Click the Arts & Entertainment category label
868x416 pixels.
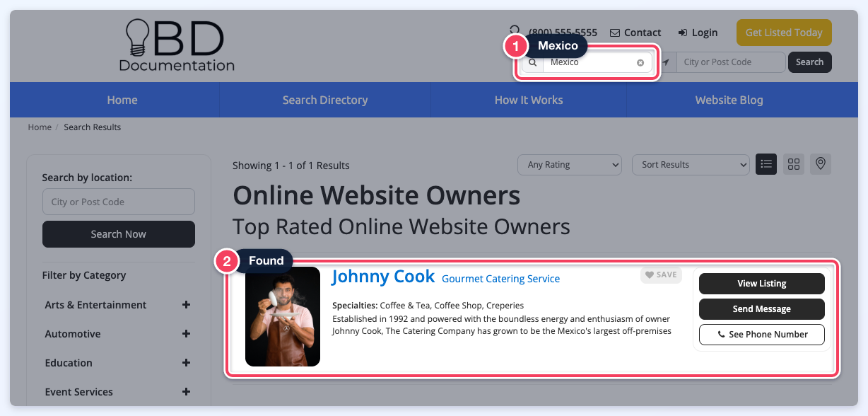96,305
